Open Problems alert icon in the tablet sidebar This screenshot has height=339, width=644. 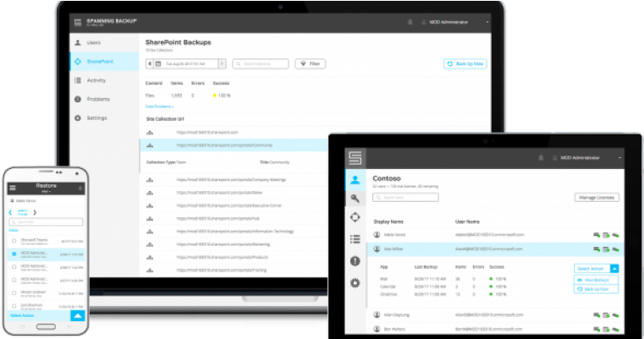pyautogui.click(x=355, y=261)
